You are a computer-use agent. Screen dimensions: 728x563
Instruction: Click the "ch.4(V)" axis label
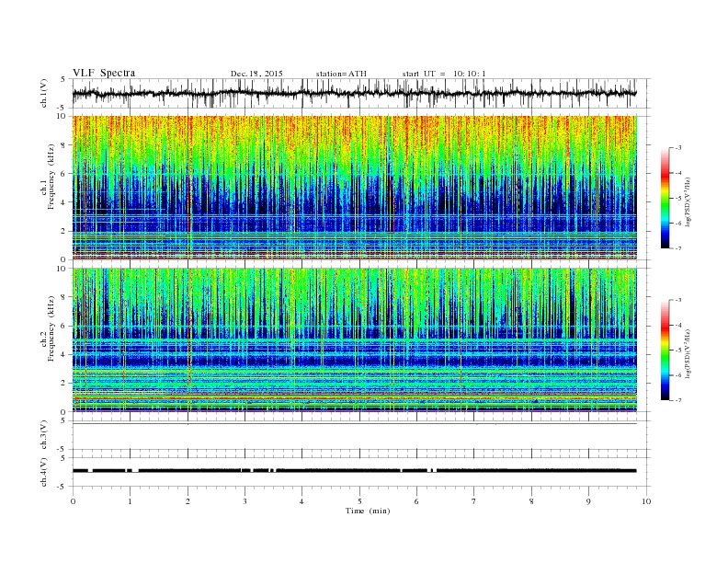(x=44, y=472)
